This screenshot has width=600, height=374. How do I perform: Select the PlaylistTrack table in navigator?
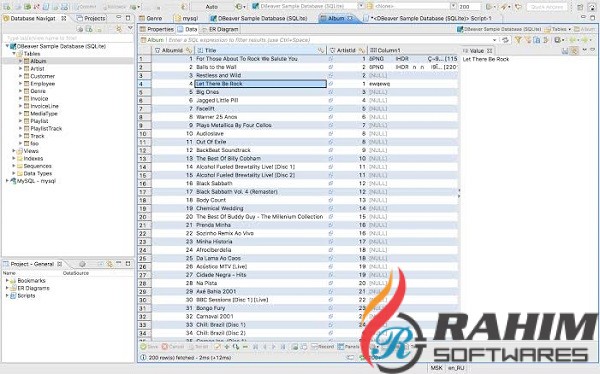pyautogui.click(x=46, y=129)
